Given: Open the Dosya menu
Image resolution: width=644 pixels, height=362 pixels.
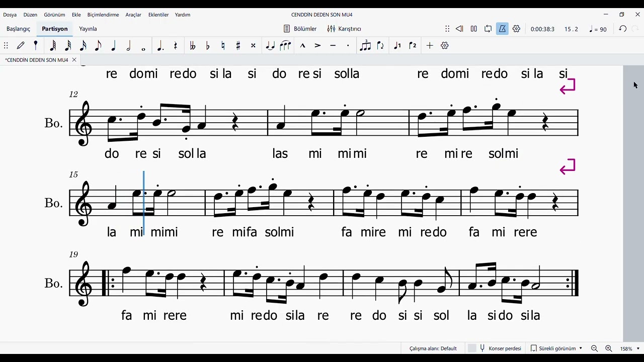Looking at the screenshot, I should [10, 15].
